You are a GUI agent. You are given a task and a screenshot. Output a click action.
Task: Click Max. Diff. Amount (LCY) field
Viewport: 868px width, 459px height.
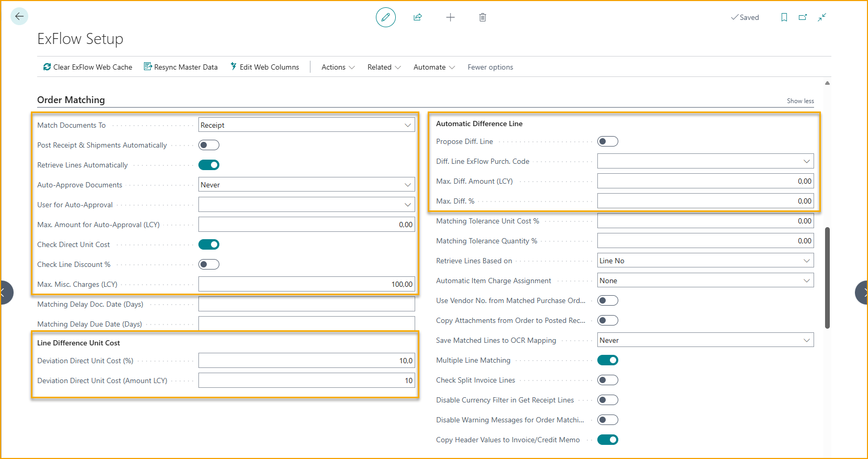click(706, 181)
